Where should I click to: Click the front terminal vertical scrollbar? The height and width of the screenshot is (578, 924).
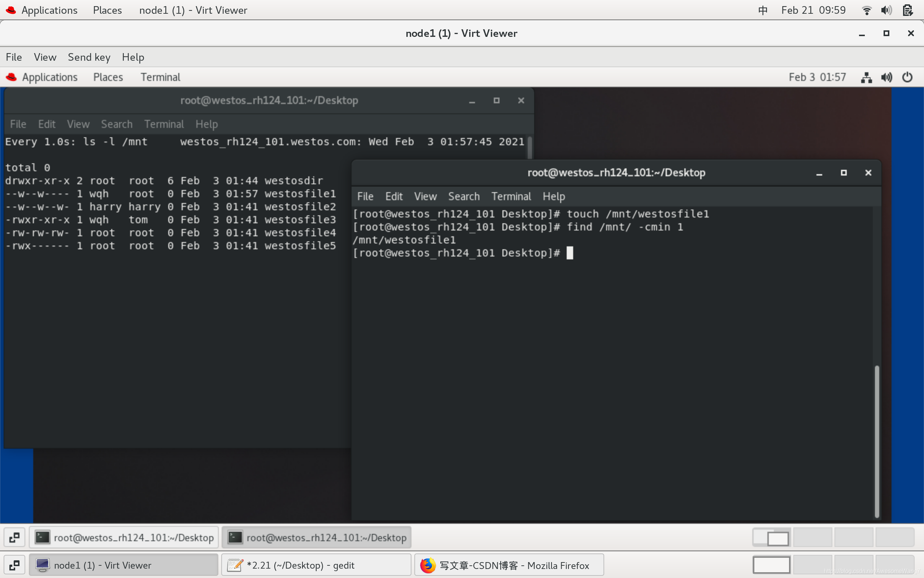877,441
